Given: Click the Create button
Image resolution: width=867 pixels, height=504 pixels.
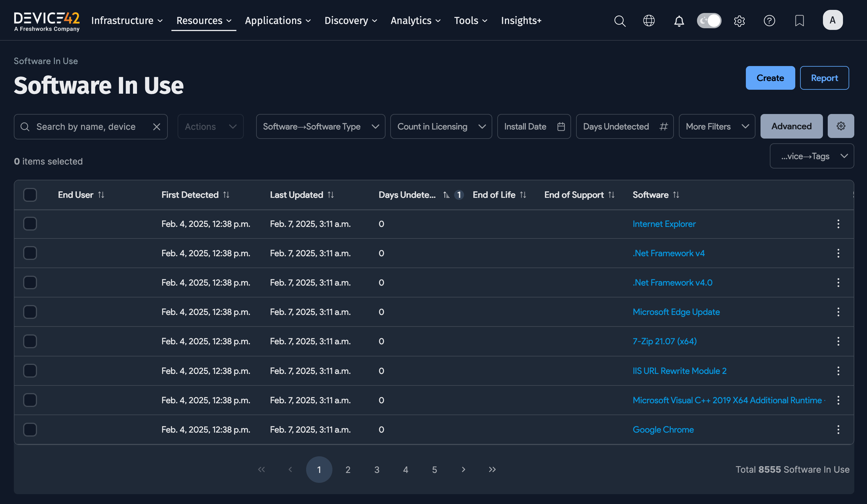Looking at the screenshot, I should point(770,78).
